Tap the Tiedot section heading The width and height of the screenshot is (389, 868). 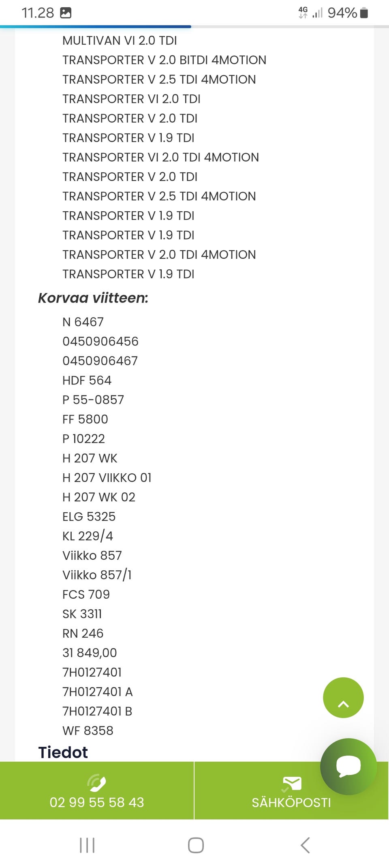click(x=63, y=752)
